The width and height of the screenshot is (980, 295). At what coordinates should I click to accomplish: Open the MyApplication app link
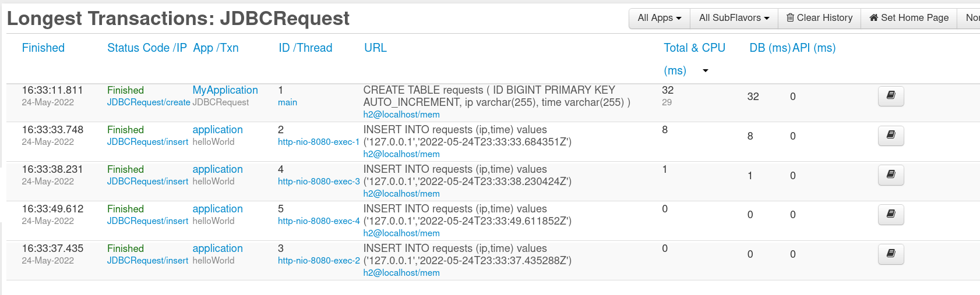point(225,90)
